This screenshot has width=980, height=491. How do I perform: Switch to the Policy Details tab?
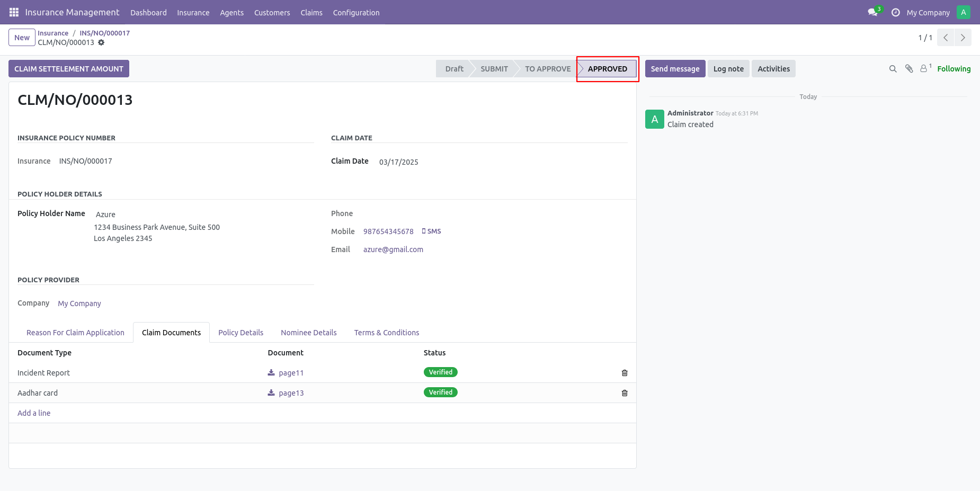240,333
